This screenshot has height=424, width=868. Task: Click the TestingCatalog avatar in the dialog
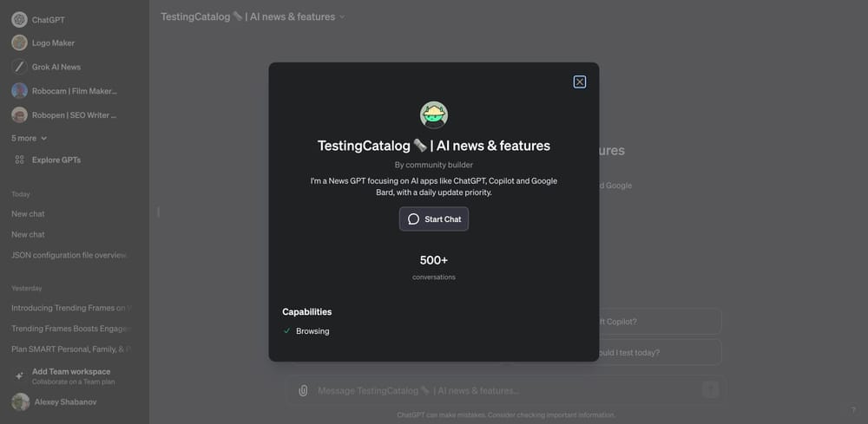pos(433,115)
